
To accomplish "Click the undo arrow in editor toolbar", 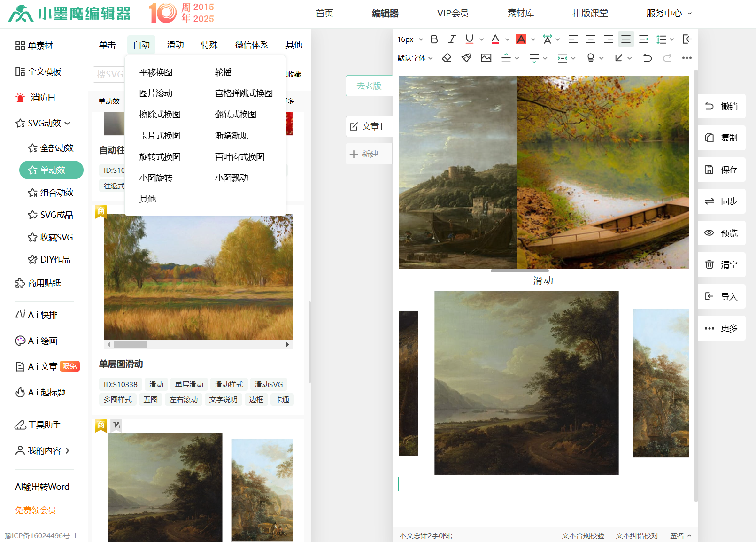I will (x=647, y=58).
